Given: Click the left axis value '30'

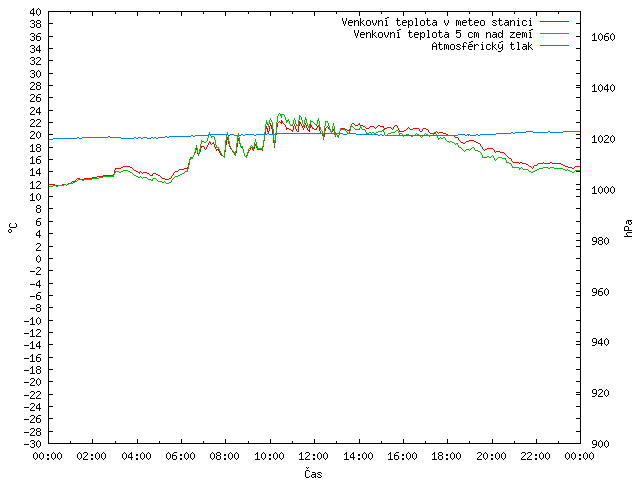Looking at the screenshot, I should tap(36, 74).
